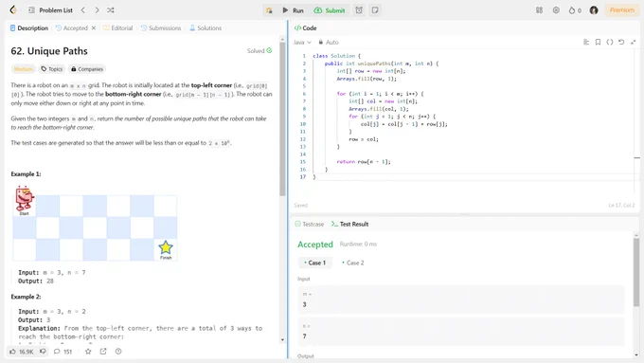
Task: Click the braces code snippet icon
Action: tap(610, 42)
